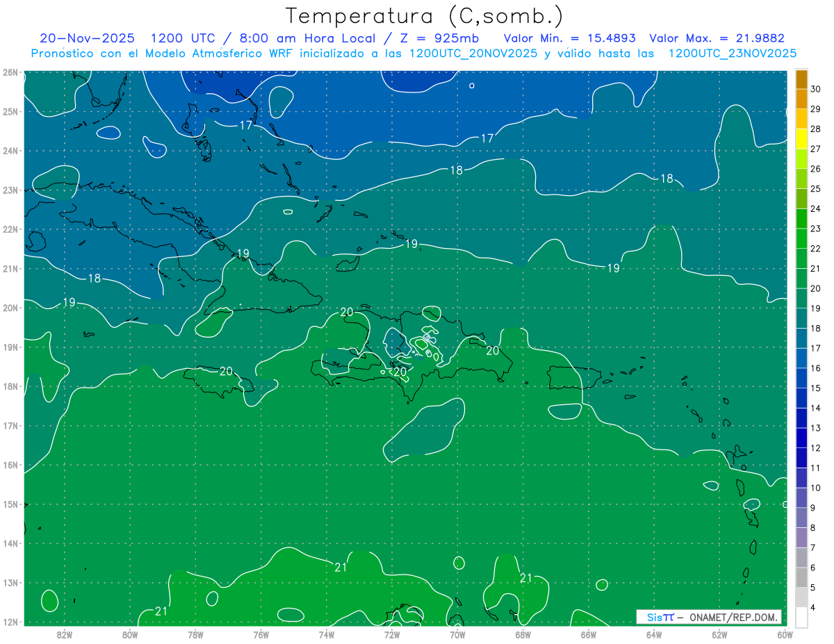The width and height of the screenshot is (834, 644).
Task: Click the '20N' latitude axis label
Action: 10,308
